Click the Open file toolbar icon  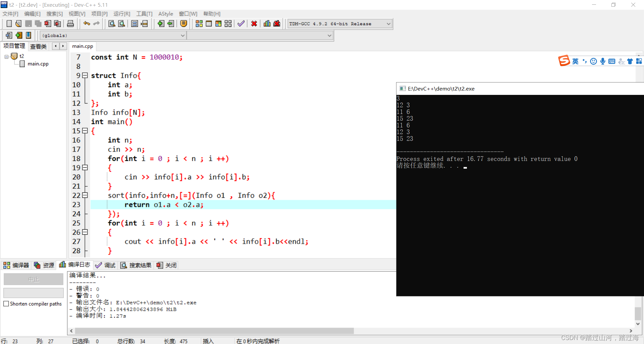[19, 23]
